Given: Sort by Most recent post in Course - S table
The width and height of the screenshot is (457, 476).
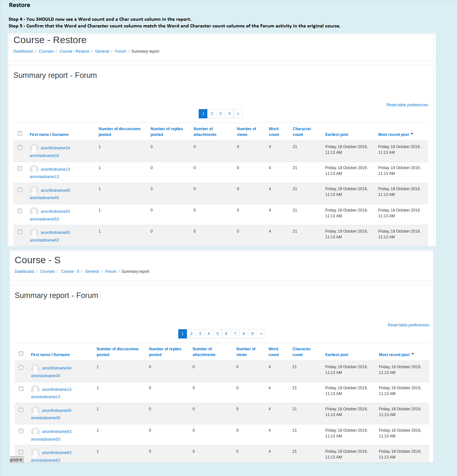Looking at the screenshot, I should tap(394, 355).
